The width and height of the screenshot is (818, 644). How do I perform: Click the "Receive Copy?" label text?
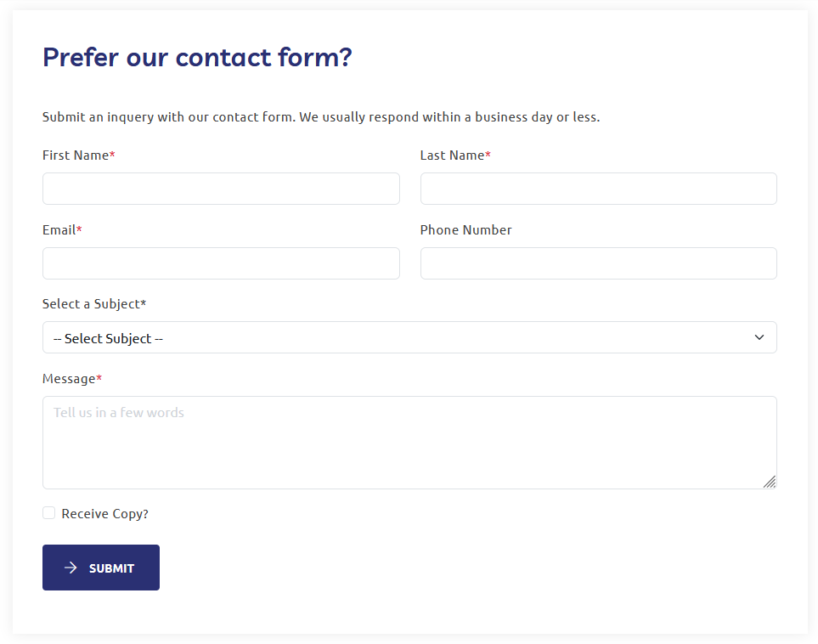(104, 514)
